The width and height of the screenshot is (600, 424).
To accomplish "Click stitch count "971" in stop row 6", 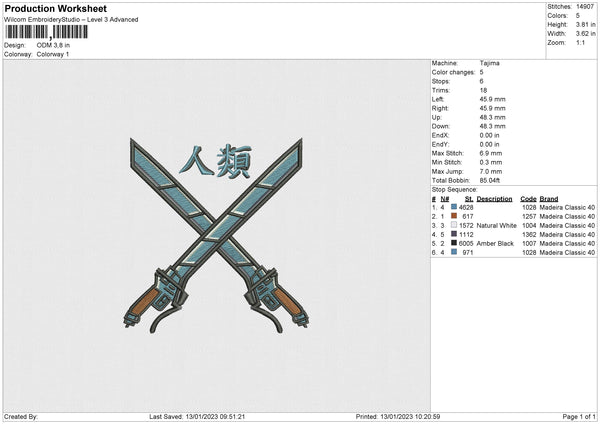I will pos(468,253).
